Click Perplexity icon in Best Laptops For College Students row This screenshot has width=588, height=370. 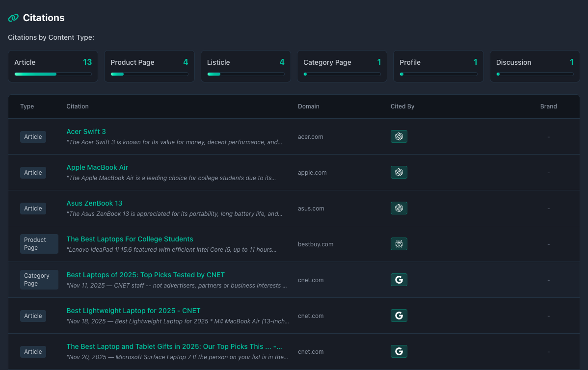click(399, 244)
